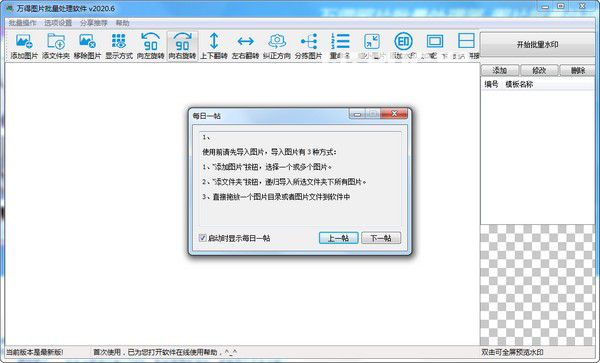Click the 模板名称 column header
This screenshot has height=363, width=600.
coord(519,85)
